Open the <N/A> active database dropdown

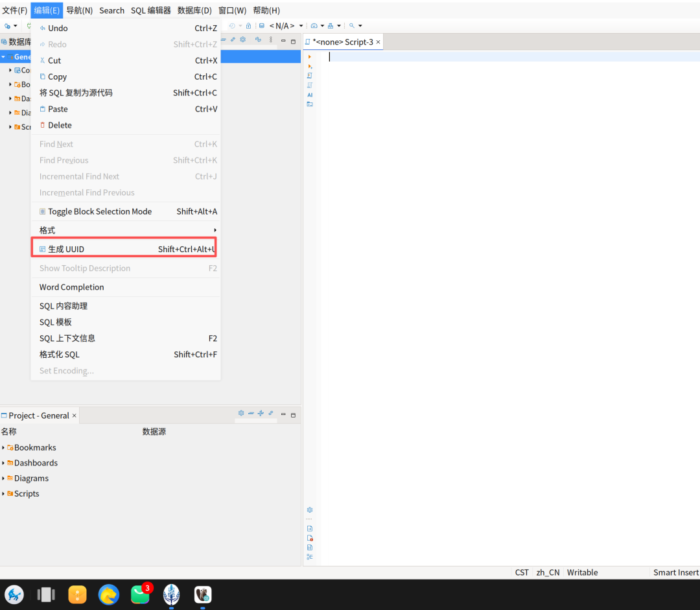coord(286,26)
